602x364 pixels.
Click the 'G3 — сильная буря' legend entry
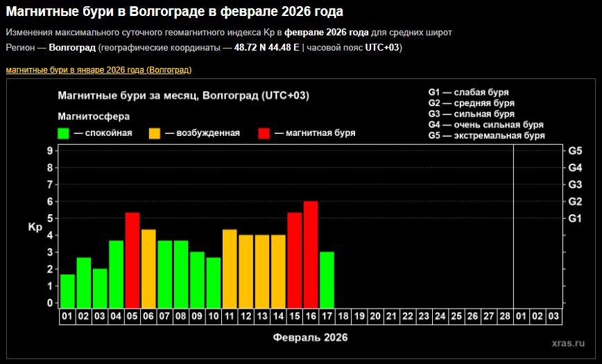coord(471,114)
